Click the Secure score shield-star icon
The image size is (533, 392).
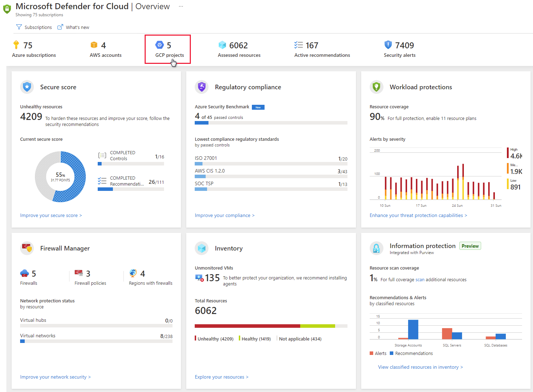pyautogui.click(x=27, y=87)
